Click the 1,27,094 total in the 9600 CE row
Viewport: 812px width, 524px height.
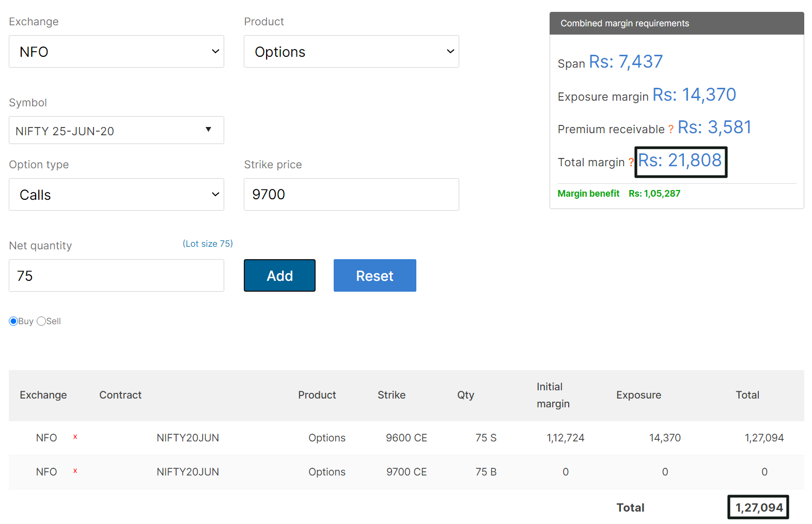pyautogui.click(x=764, y=438)
